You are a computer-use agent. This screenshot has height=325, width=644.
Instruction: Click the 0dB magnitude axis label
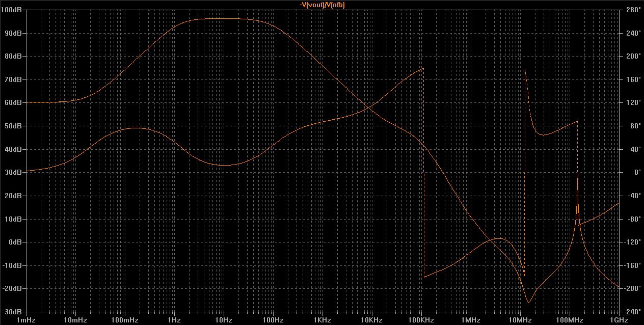pos(14,242)
